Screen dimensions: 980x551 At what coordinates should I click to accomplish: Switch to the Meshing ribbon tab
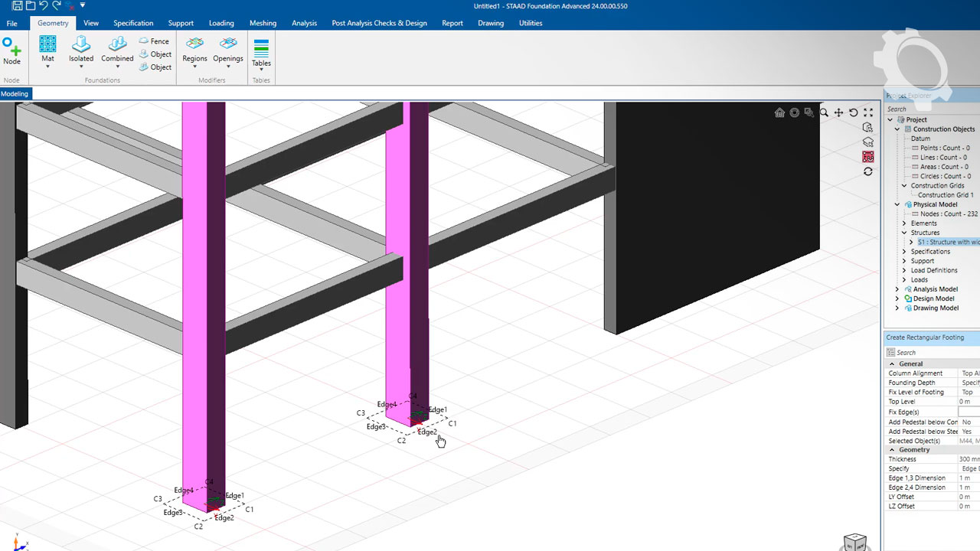tap(263, 23)
